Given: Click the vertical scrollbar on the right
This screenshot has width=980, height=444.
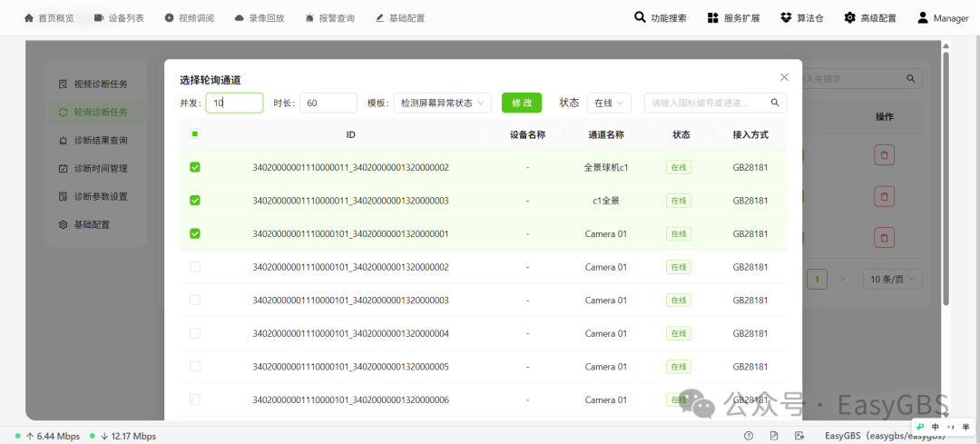Looking at the screenshot, I should [x=946, y=178].
